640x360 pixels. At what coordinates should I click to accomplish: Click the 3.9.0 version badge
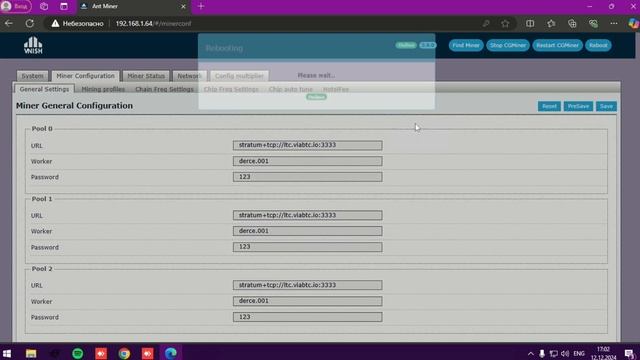click(x=427, y=45)
